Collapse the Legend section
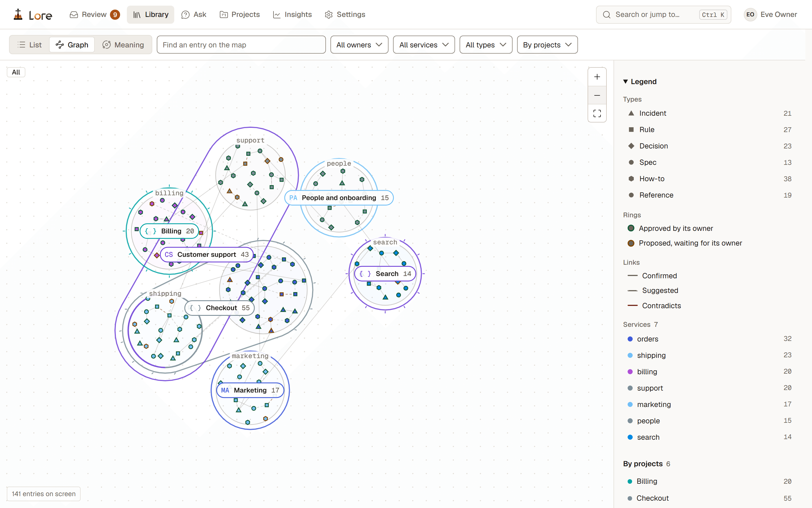Screen dimensions: 812x508 point(639,82)
